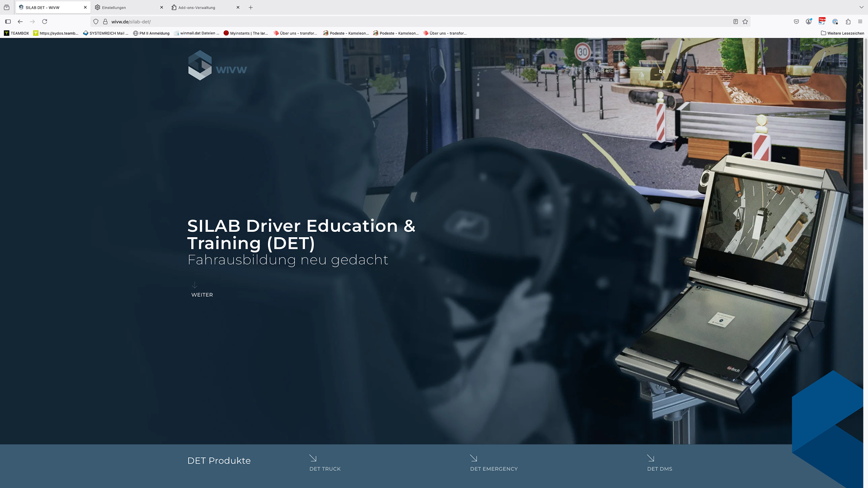Open the winmail.dat Dateien bookmark
Screen dimensions: 868x488
point(197,33)
